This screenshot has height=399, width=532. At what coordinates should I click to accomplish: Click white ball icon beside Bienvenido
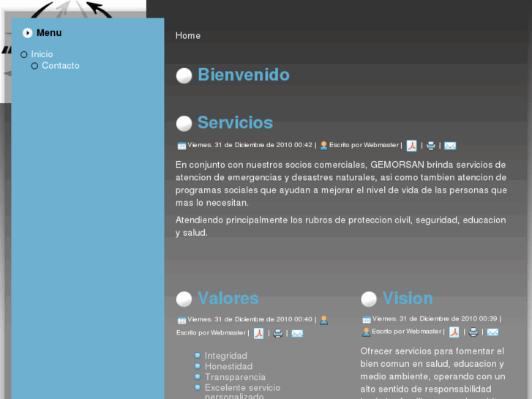[184, 75]
